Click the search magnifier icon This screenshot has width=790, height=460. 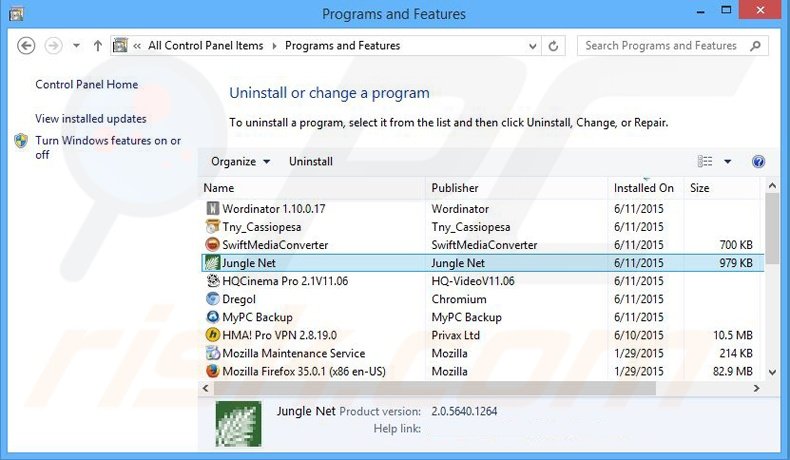(755, 46)
